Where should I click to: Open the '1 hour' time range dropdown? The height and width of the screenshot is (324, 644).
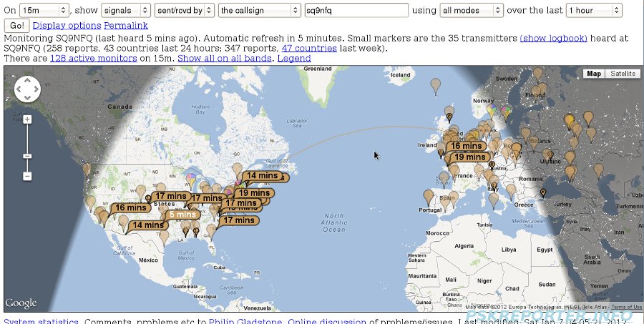pyautogui.click(x=592, y=10)
